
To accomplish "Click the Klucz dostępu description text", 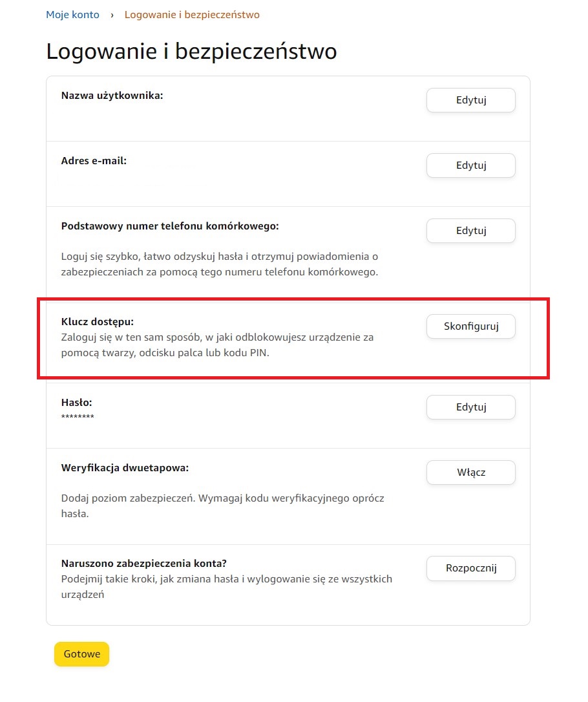I will point(218,345).
